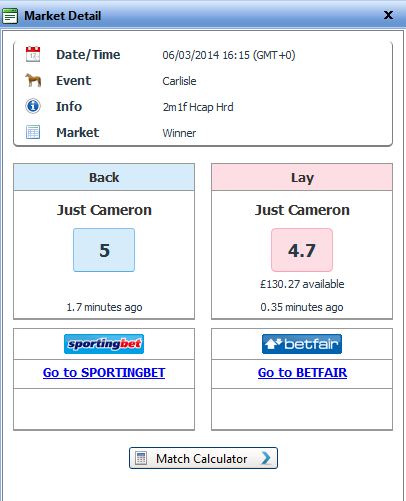The image size is (406, 501).
Task: Click the blue info icon
Action: [x=33, y=106]
